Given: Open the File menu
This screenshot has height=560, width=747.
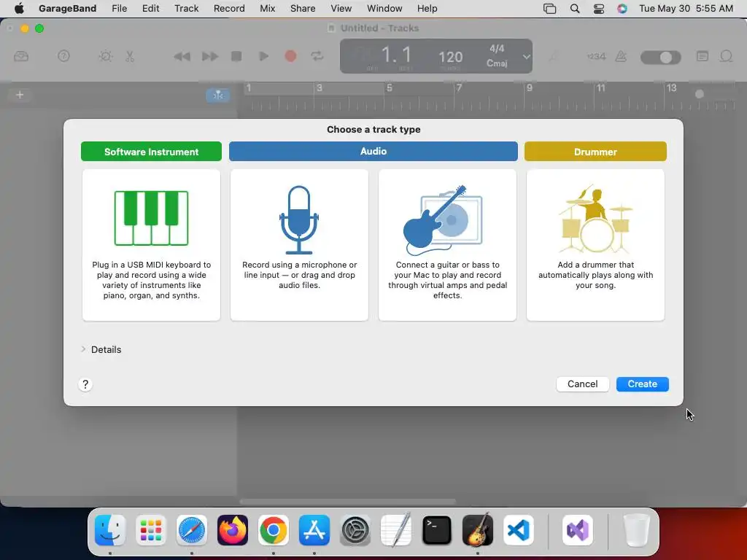Looking at the screenshot, I should (119, 8).
